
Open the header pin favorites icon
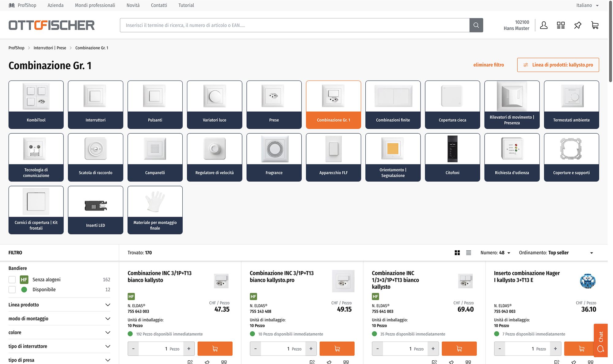click(x=578, y=25)
